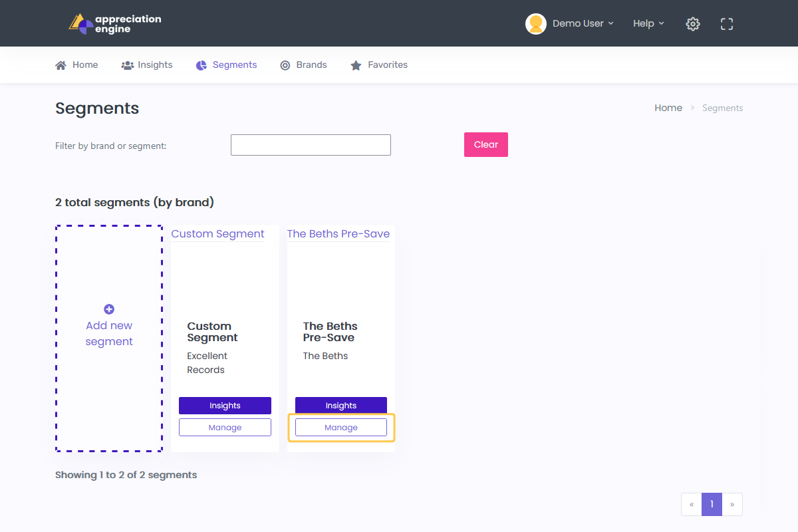Select page 1 in pagination

coord(712,505)
